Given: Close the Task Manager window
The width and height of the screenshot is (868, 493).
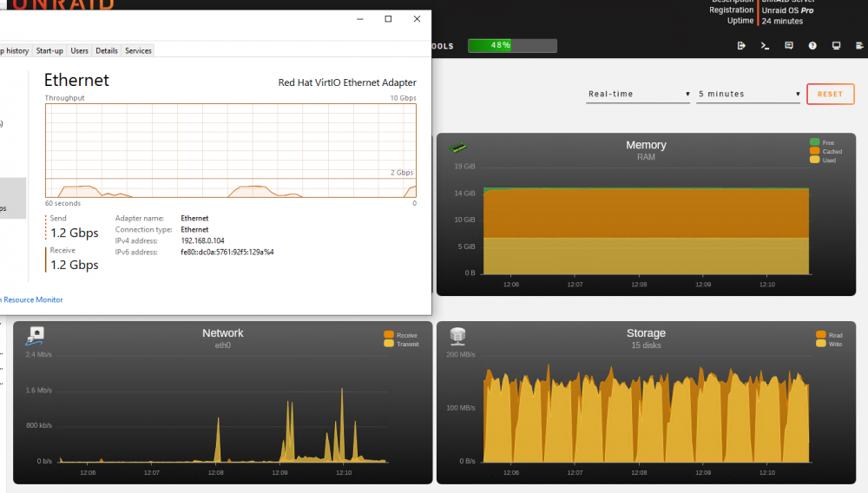Looking at the screenshot, I should point(417,19).
